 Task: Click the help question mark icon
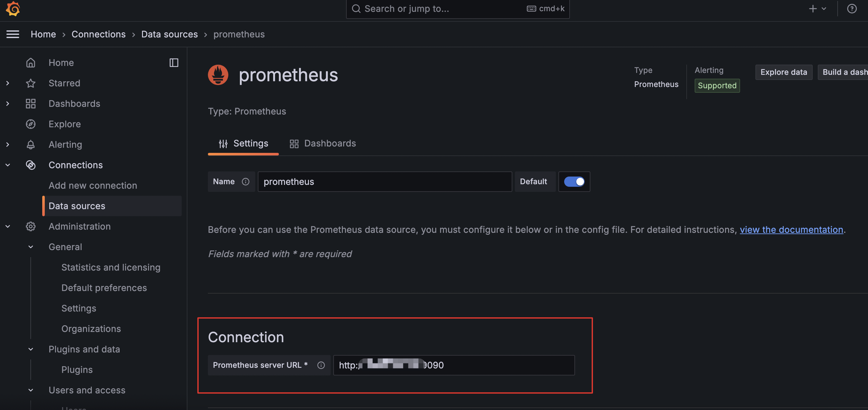point(851,9)
